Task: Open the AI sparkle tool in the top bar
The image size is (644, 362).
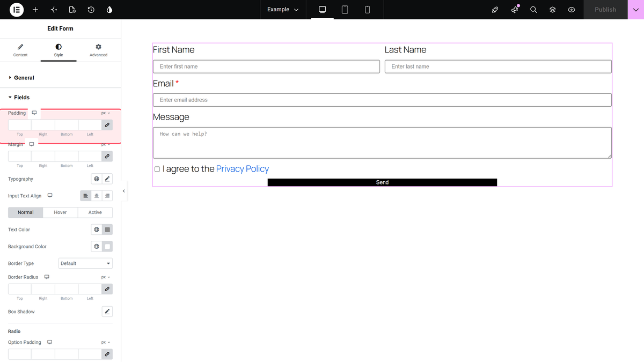Action: pyautogui.click(x=54, y=10)
